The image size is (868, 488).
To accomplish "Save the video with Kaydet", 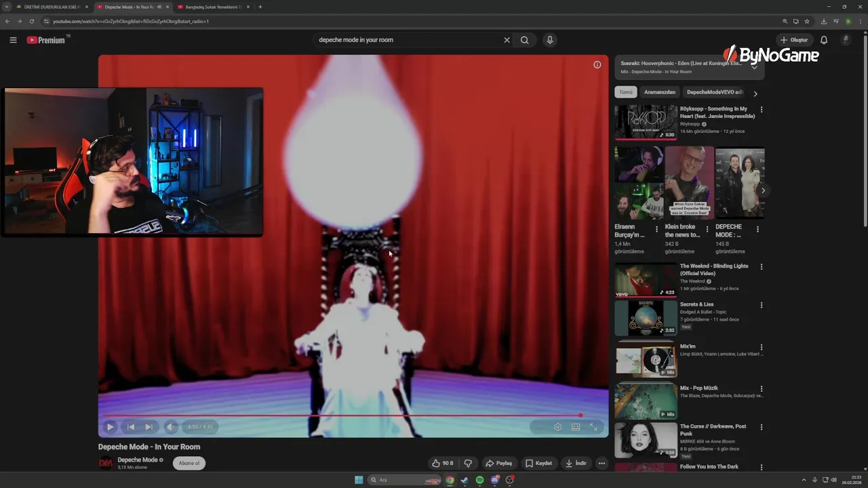I will click(x=539, y=464).
